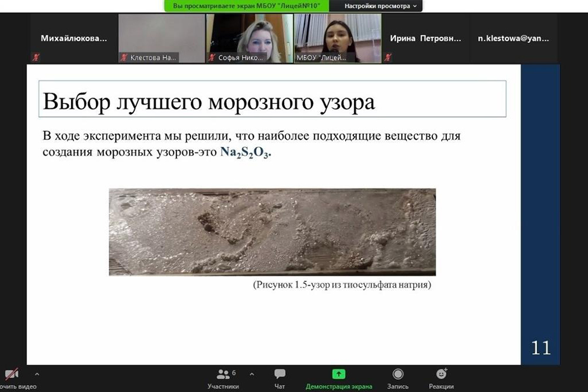Image resolution: width=588 pixels, height=392 pixels.
Task: Click muted mic icon on Михайлюкова tile
Action: [x=36, y=58]
